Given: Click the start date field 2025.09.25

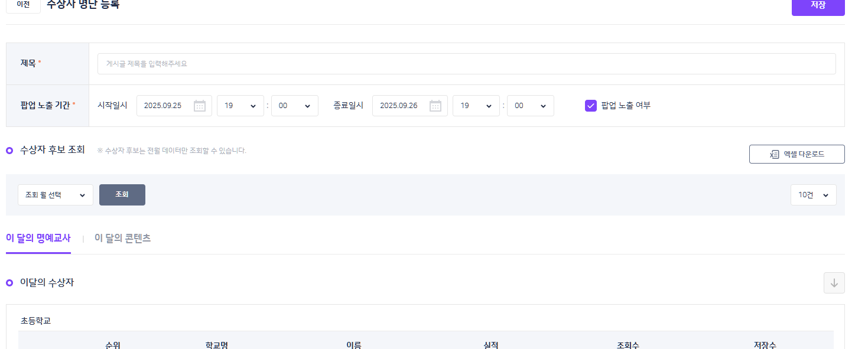Looking at the screenshot, I should point(163,106).
